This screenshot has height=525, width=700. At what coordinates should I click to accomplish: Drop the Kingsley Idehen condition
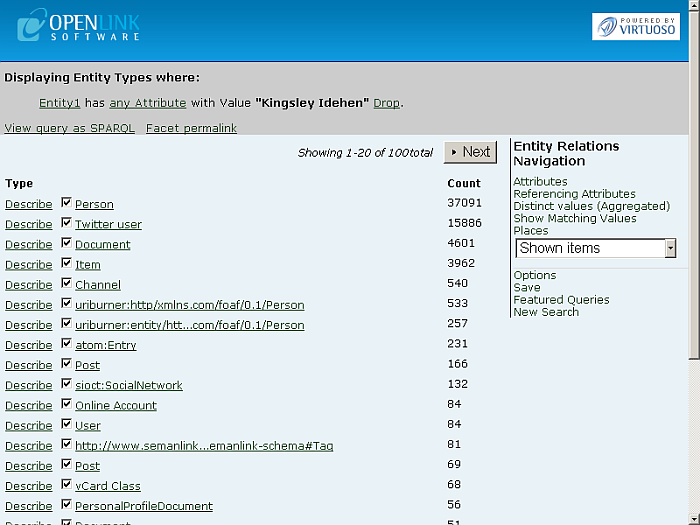(386, 103)
